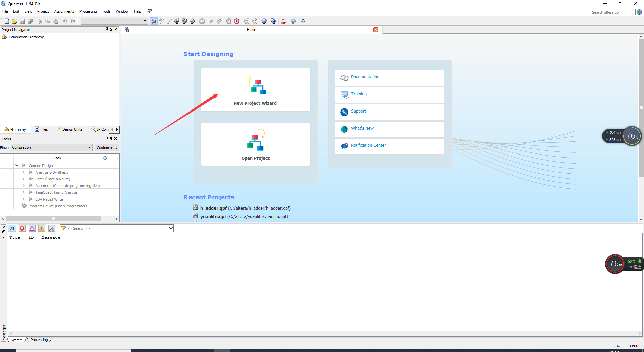Image resolution: width=644 pixels, height=352 pixels.
Task: Open the Flow Compilation dropdown
Action: click(x=52, y=147)
